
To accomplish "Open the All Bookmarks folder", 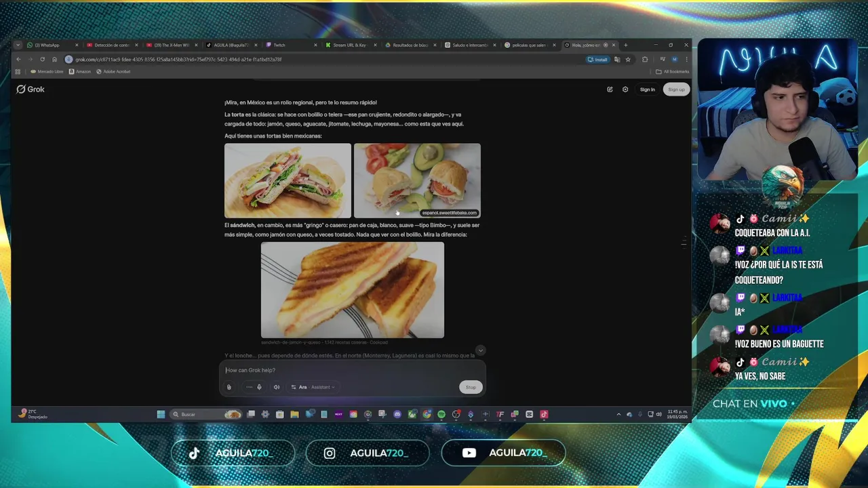I will point(672,71).
